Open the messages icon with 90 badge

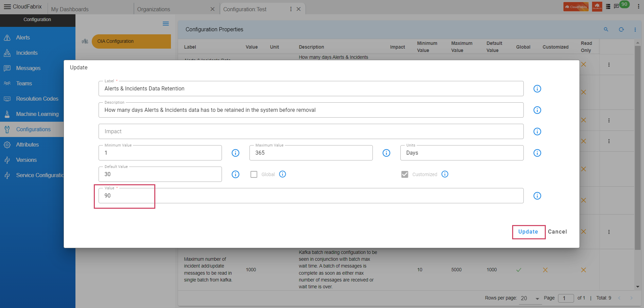(x=616, y=6)
